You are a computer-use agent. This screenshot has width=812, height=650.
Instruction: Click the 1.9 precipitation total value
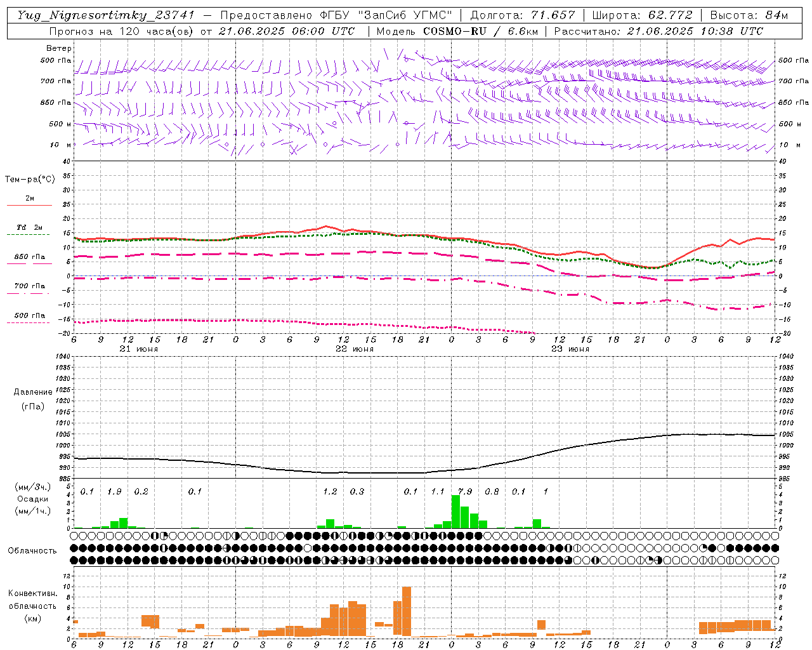click(x=114, y=491)
